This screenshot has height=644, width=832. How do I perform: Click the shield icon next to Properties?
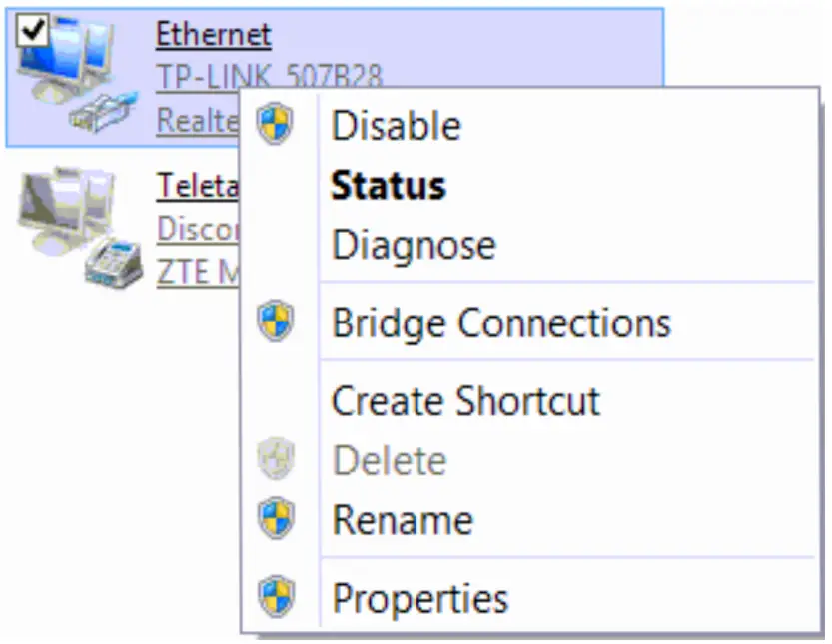[x=276, y=597]
